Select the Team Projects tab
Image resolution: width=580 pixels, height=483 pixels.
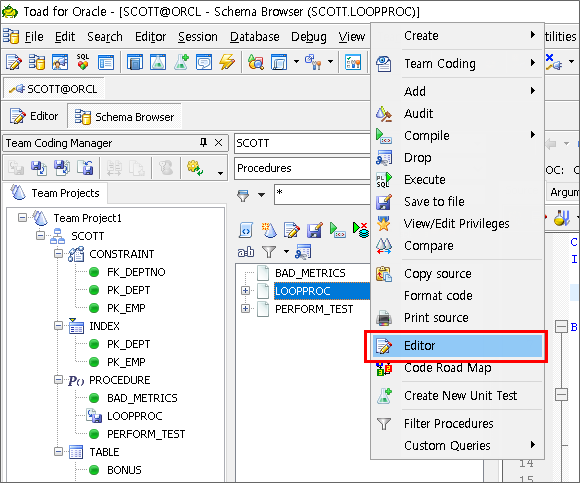coord(55,193)
